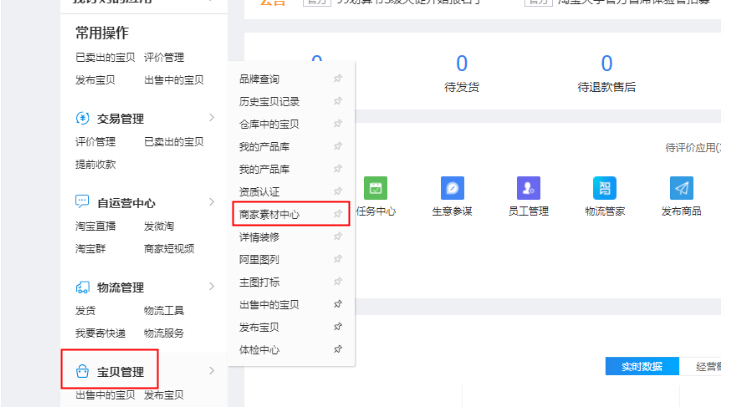Open 商家短视频 under 自运营中心
Screen dimensions: 735x407
click(x=169, y=249)
